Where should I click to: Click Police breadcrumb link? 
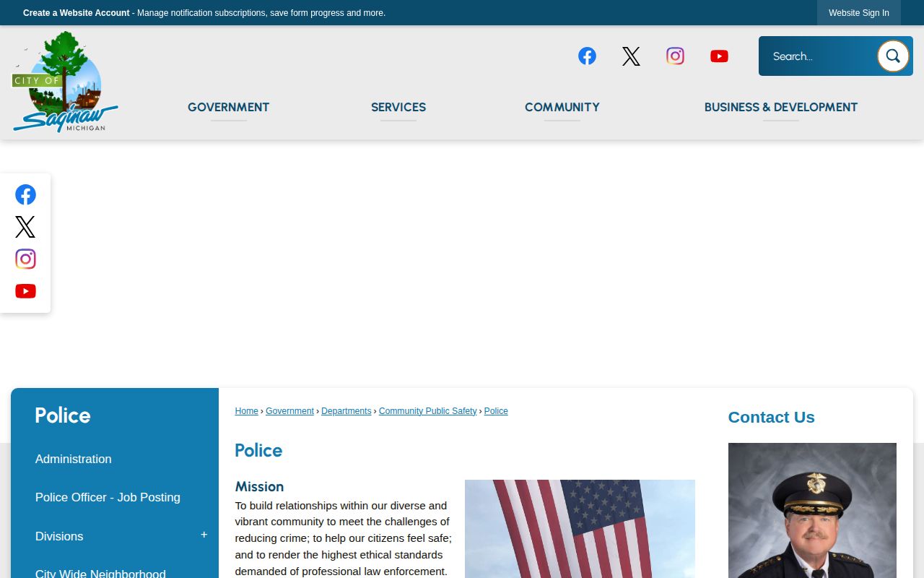[496, 411]
